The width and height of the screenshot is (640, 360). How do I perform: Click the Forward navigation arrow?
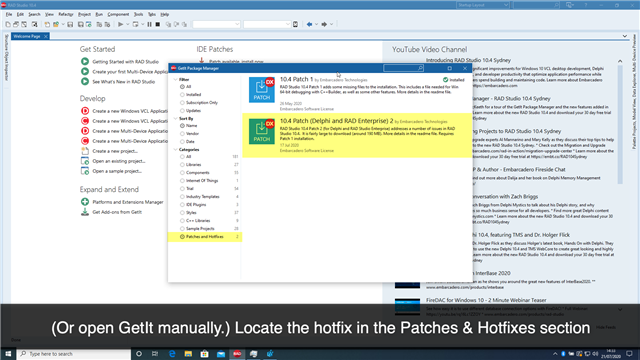tap(324, 24)
